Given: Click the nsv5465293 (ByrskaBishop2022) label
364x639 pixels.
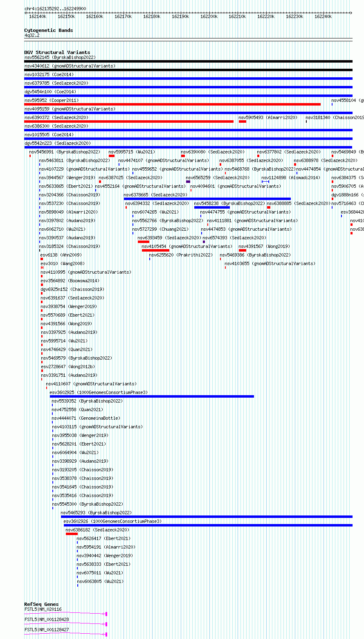Looking at the screenshot, I should pyautogui.click(x=96, y=513).
